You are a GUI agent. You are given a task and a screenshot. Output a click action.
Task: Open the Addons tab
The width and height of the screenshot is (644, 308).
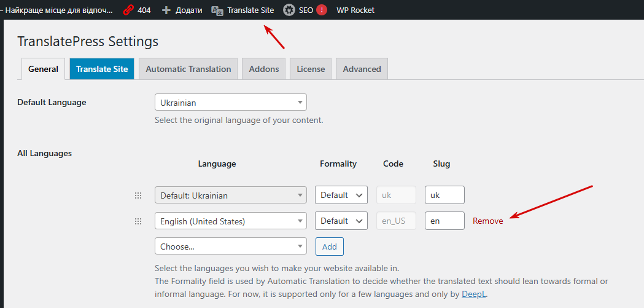coord(264,69)
